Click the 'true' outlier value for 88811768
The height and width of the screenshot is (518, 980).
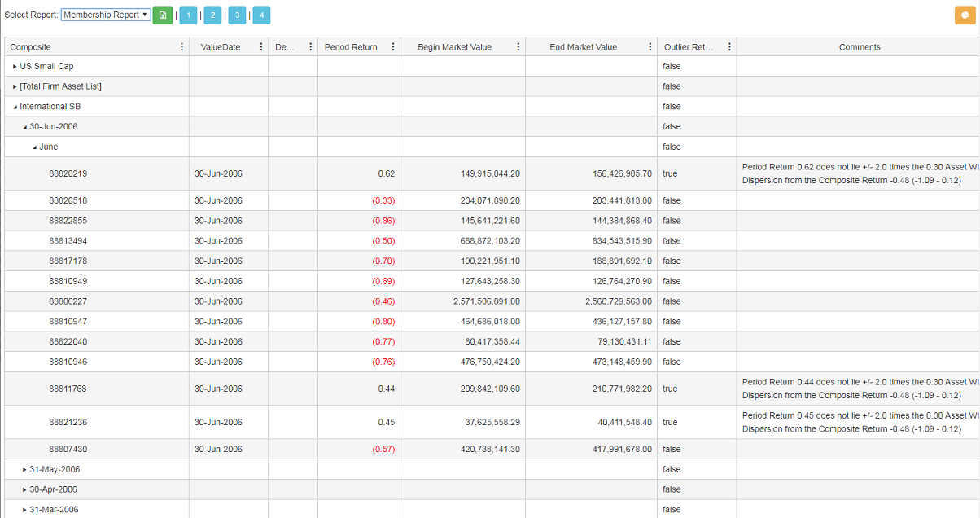tap(670, 388)
